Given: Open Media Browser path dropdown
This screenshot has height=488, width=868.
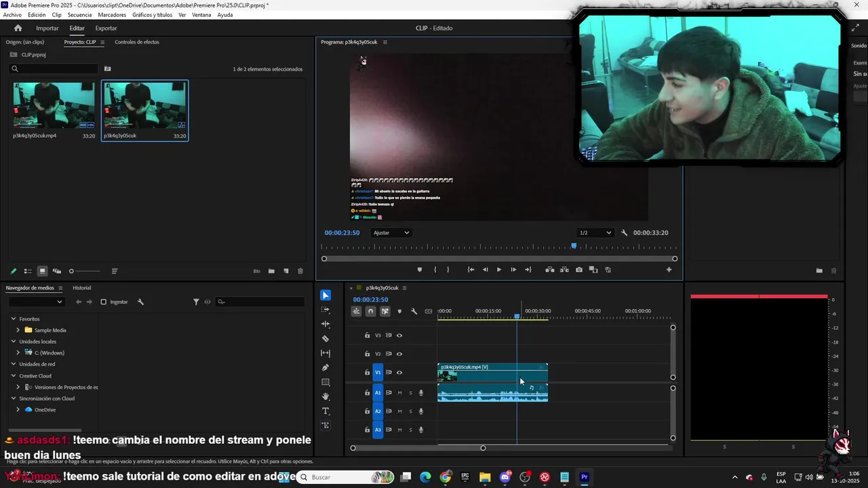Looking at the screenshot, I should click(x=35, y=302).
